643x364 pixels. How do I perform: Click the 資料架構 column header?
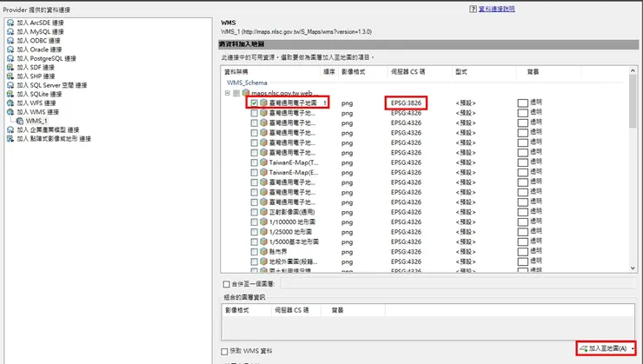[270, 72]
